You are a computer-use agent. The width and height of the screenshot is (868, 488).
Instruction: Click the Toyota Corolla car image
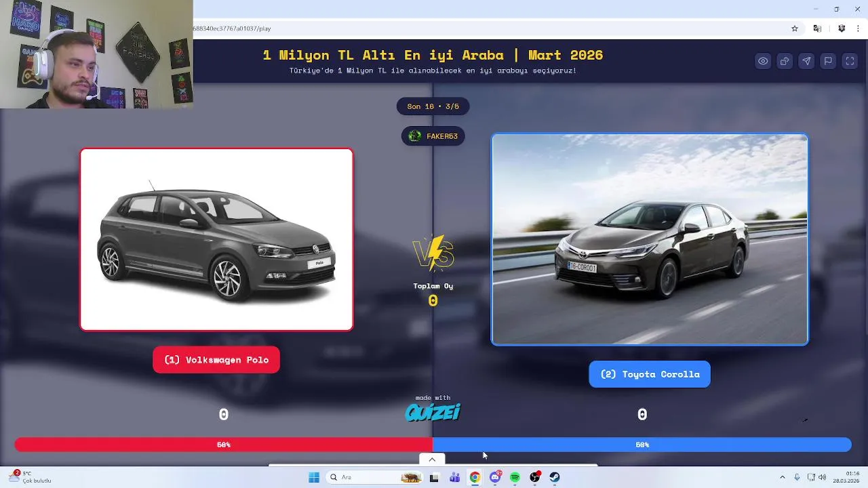click(x=650, y=239)
